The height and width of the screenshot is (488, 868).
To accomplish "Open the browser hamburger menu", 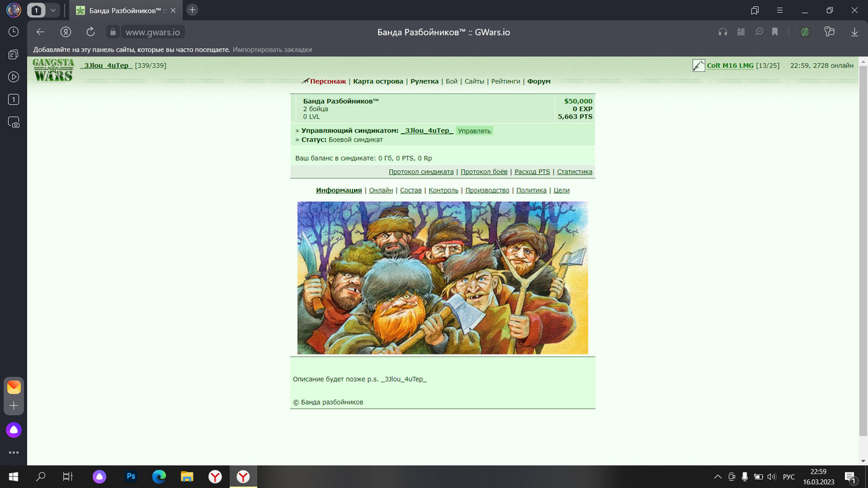I will tap(780, 10).
